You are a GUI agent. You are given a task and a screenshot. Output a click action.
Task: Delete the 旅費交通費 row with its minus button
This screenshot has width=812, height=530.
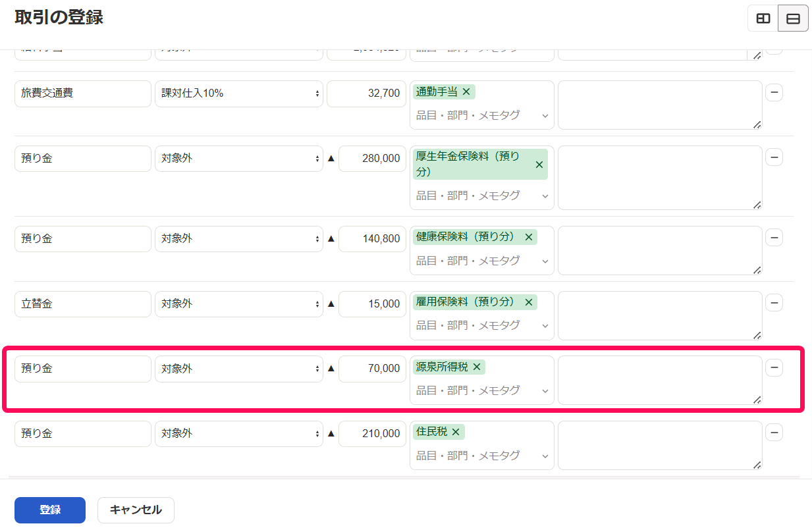(x=774, y=93)
